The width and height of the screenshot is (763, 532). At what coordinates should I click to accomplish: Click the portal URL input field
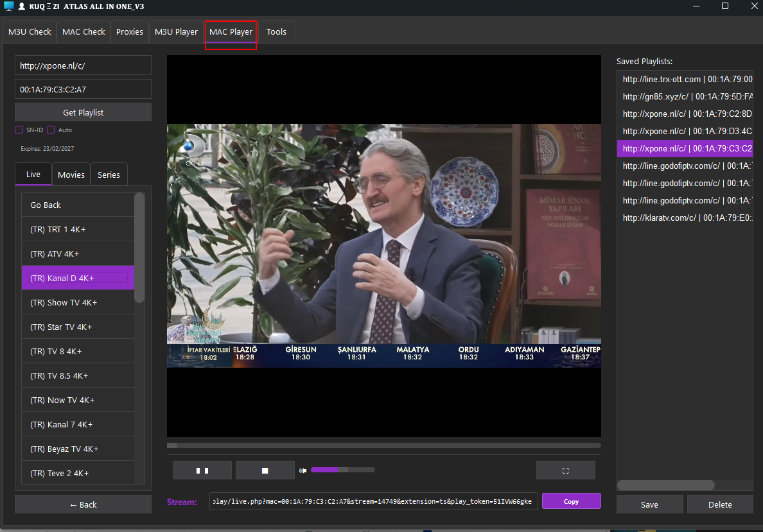click(83, 65)
